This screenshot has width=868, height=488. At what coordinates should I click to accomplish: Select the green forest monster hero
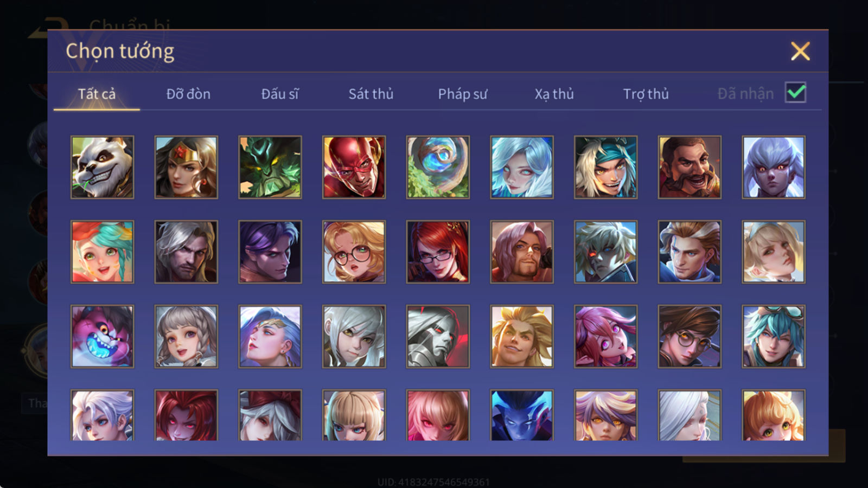coord(270,167)
